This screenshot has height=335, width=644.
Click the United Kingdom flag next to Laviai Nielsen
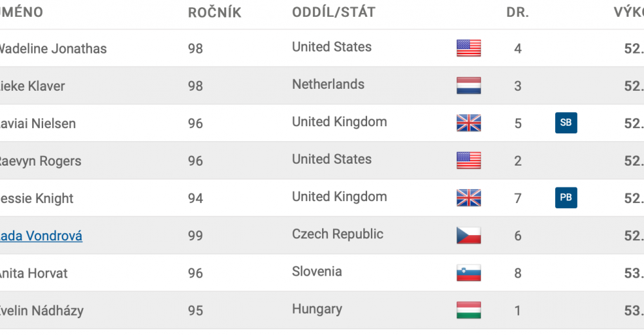[469, 123]
